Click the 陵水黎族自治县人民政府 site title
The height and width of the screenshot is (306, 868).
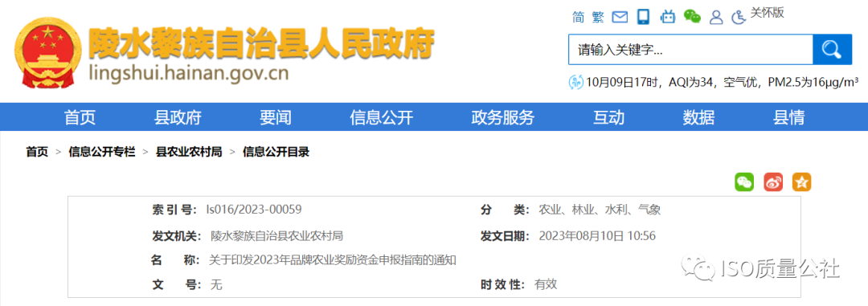(262, 43)
